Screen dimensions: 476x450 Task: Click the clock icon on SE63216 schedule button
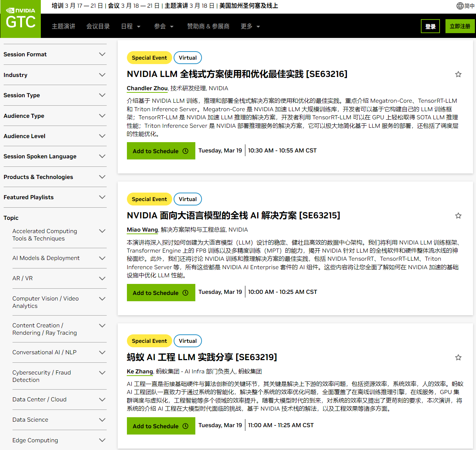click(185, 151)
